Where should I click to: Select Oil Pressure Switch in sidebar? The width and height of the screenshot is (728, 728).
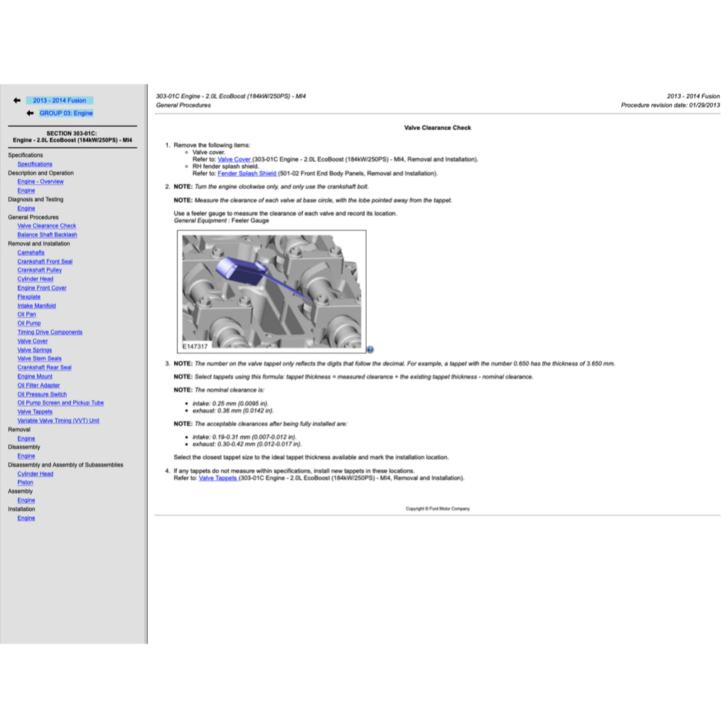[x=42, y=394]
